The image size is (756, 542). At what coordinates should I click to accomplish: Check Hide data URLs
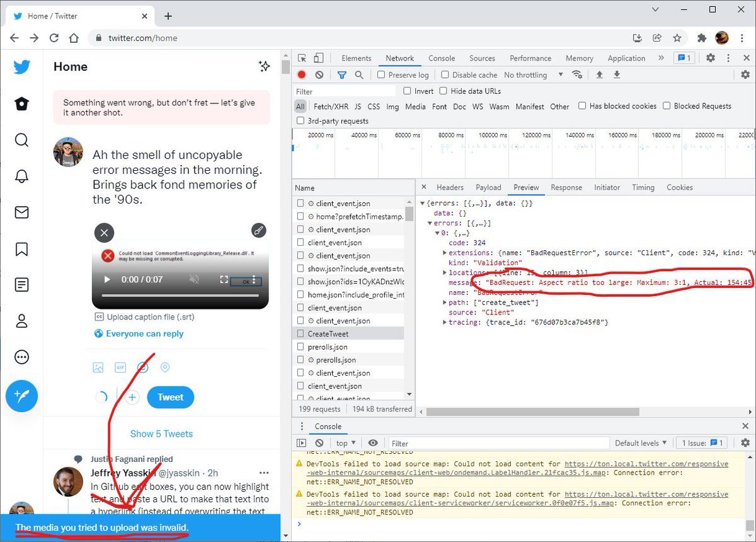444,91
